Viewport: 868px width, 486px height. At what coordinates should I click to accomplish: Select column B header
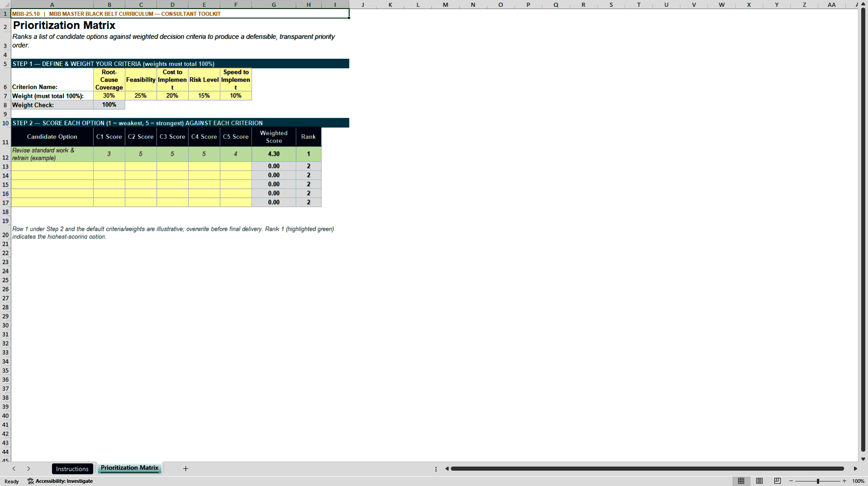109,5
